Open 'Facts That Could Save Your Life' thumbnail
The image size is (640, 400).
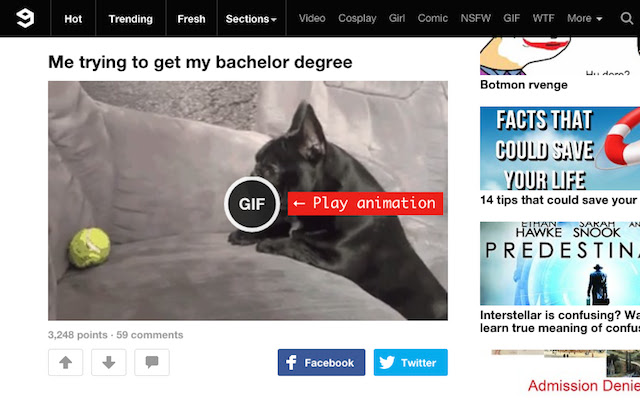tap(560, 149)
